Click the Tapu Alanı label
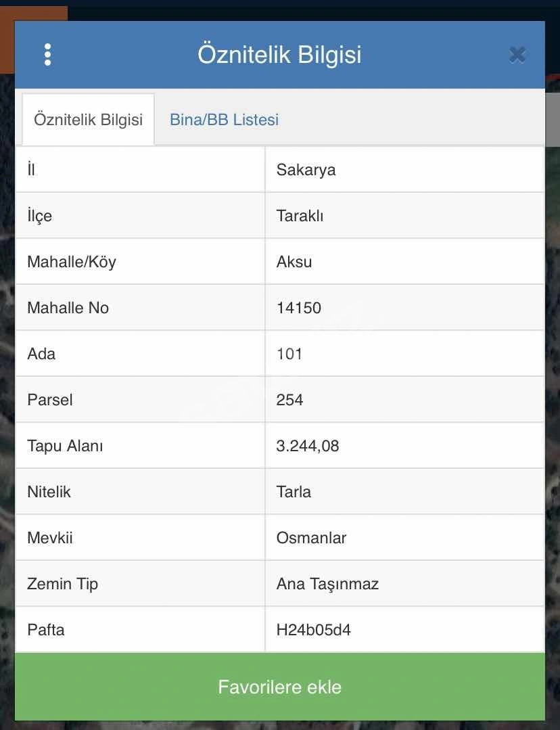The image size is (560, 730). click(x=65, y=446)
